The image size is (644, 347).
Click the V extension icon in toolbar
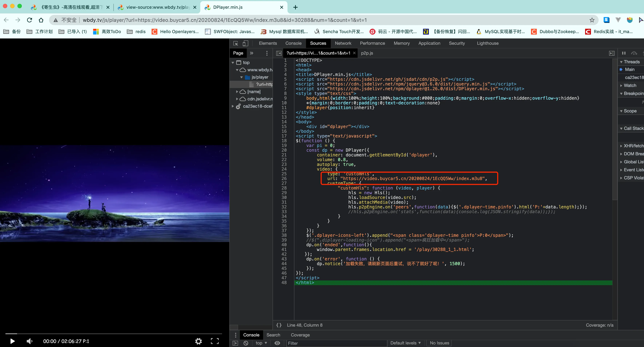click(x=618, y=20)
